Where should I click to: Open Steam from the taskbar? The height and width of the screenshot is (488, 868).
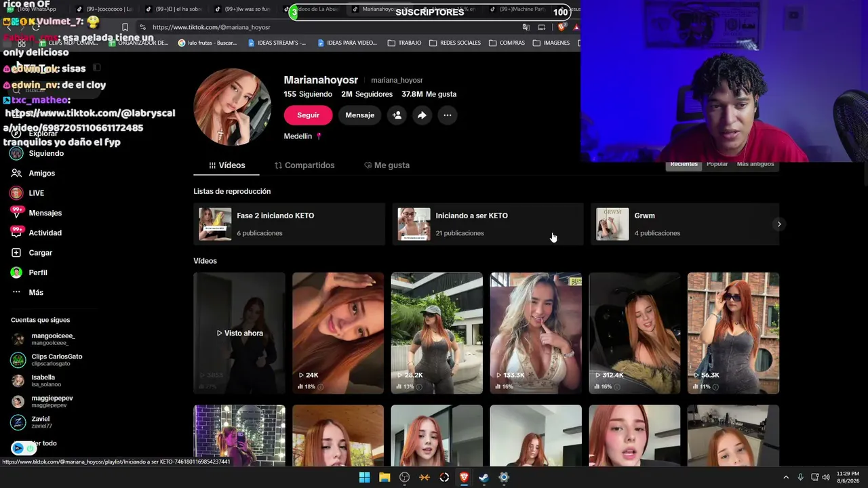[x=484, y=477]
